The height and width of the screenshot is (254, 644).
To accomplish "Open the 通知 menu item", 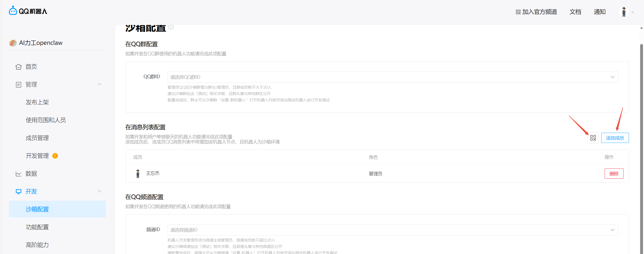I will (x=599, y=12).
